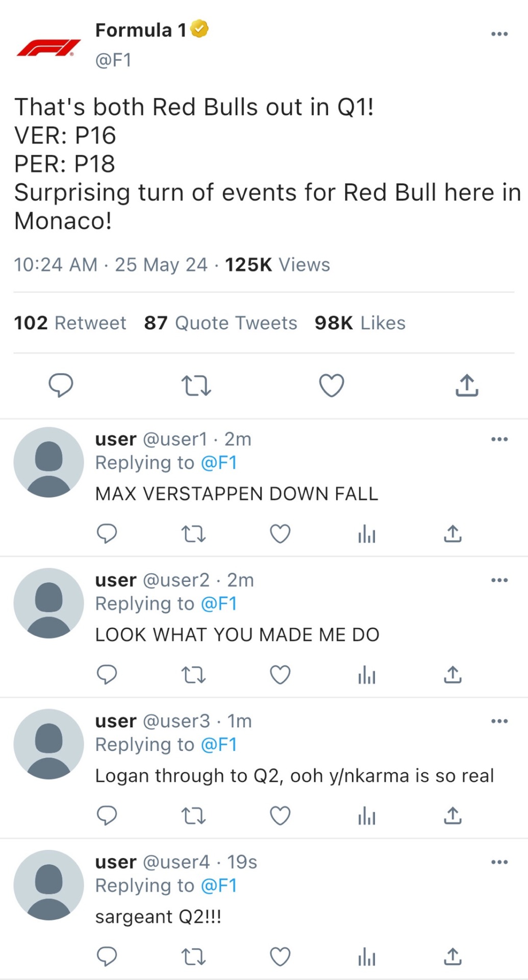View the 87 Quote Tweets list
Viewport: 528px width, 980px height.
[220, 323]
